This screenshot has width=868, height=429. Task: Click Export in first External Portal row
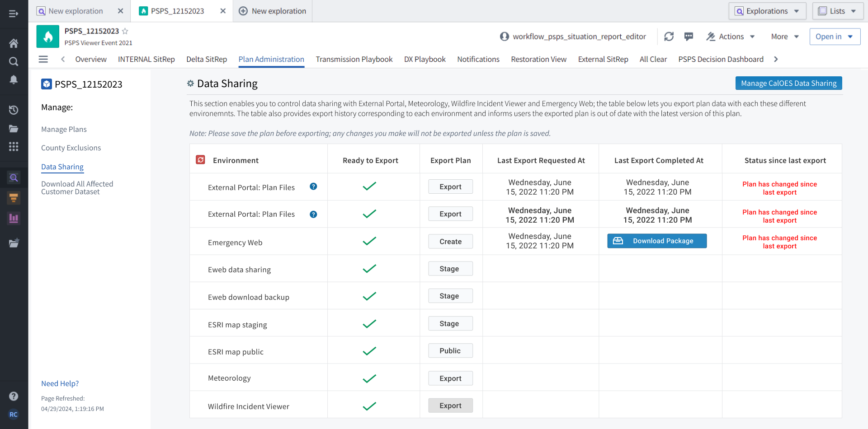[x=451, y=187]
